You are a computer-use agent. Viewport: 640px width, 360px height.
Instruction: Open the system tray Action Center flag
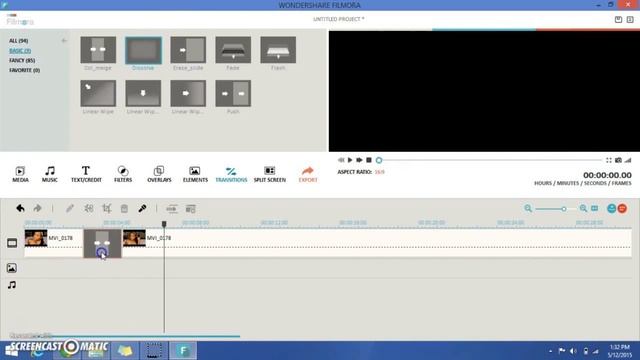click(562, 351)
